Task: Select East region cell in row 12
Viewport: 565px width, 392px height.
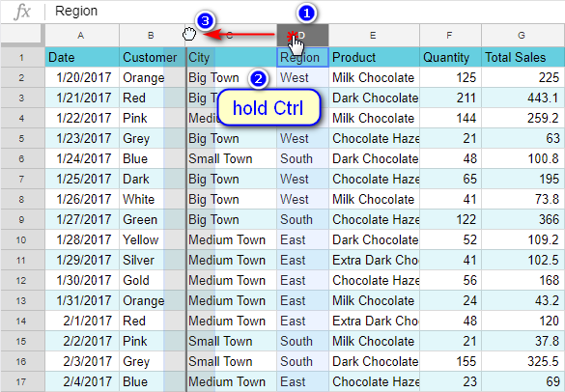Action: pyautogui.click(x=302, y=280)
